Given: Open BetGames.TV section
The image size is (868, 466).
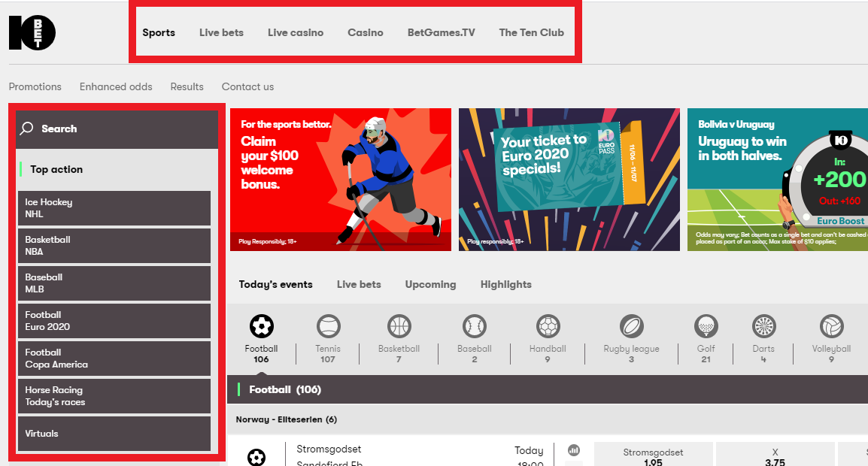Looking at the screenshot, I should [x=442, y=32].
